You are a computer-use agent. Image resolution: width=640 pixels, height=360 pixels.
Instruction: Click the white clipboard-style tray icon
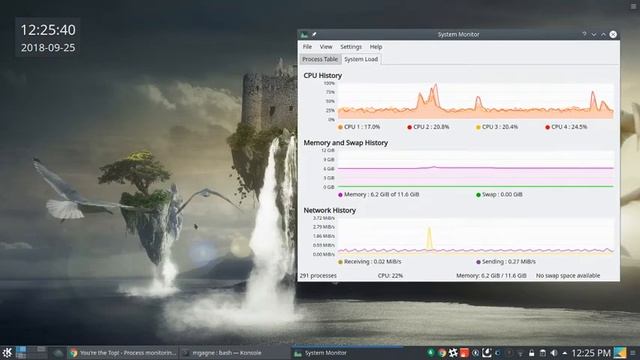487,353
